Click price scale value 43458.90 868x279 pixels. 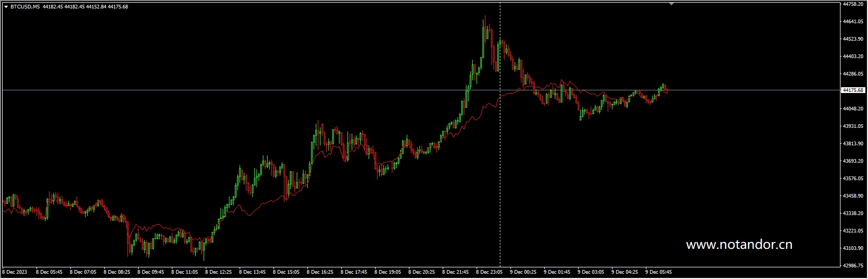[853, 196]
